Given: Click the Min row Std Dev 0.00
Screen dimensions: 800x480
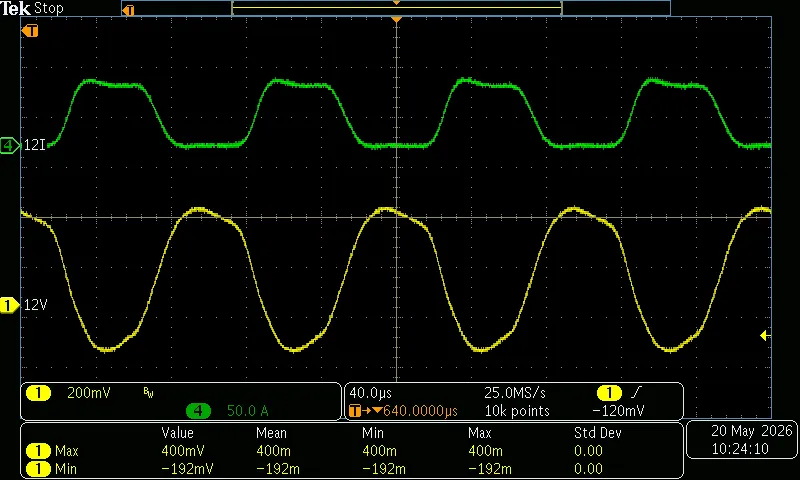Looking at the screenshot, I should [x=588, y=468].
